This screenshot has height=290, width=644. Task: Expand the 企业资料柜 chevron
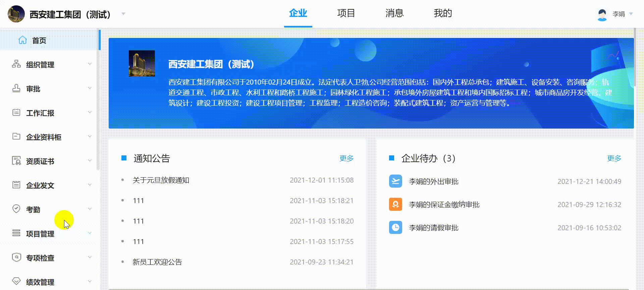point(90,136)
